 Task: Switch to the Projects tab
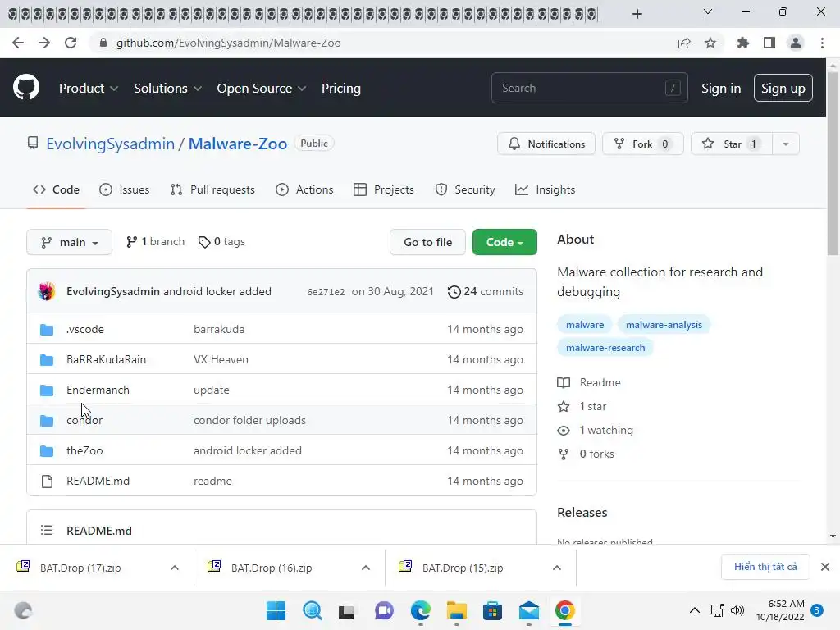coord(384,189)
